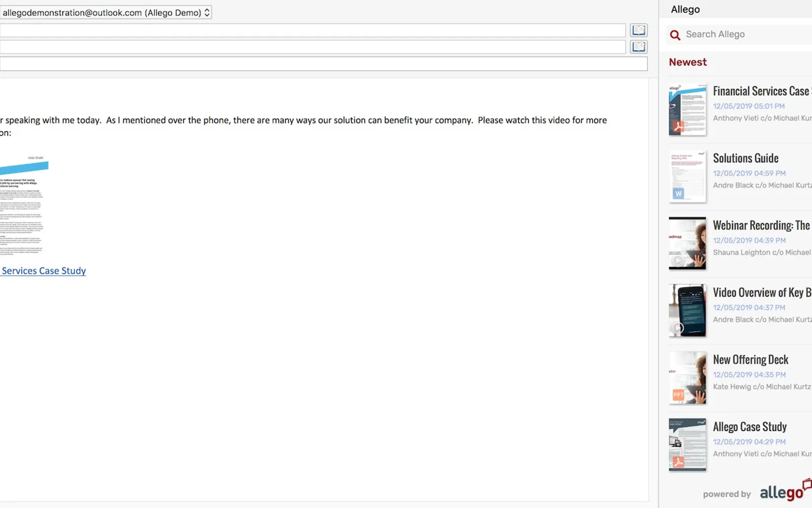Click the case study preview image in email body
The width and height of the screenshot is (812, 508).
pyautogui.click(x=24, y=205)
